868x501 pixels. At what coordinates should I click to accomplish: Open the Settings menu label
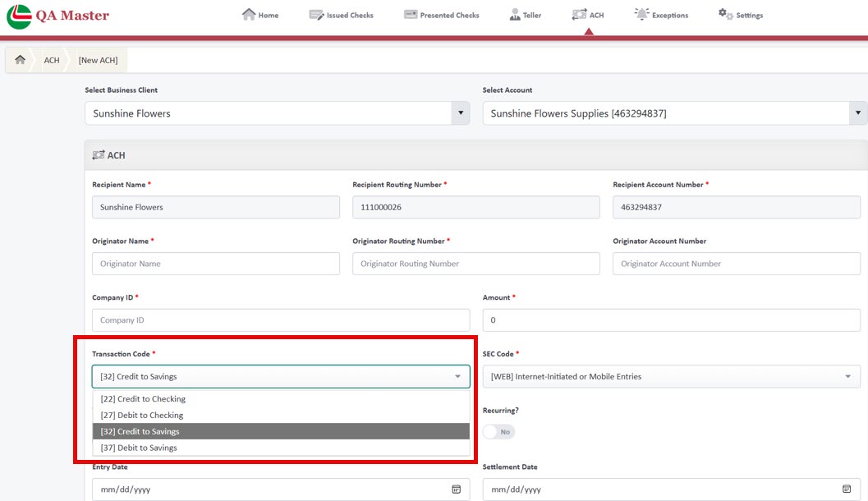[750, 16]
